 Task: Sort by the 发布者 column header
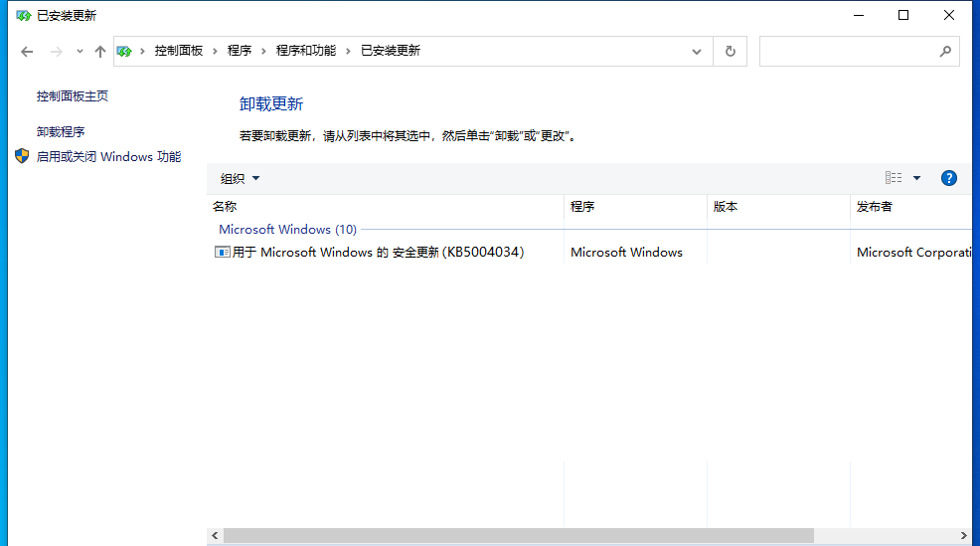(911, 207)
